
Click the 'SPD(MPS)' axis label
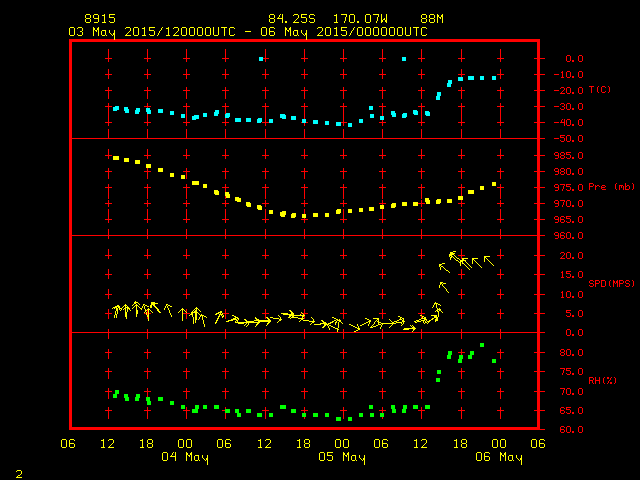[x=611, y=283]
